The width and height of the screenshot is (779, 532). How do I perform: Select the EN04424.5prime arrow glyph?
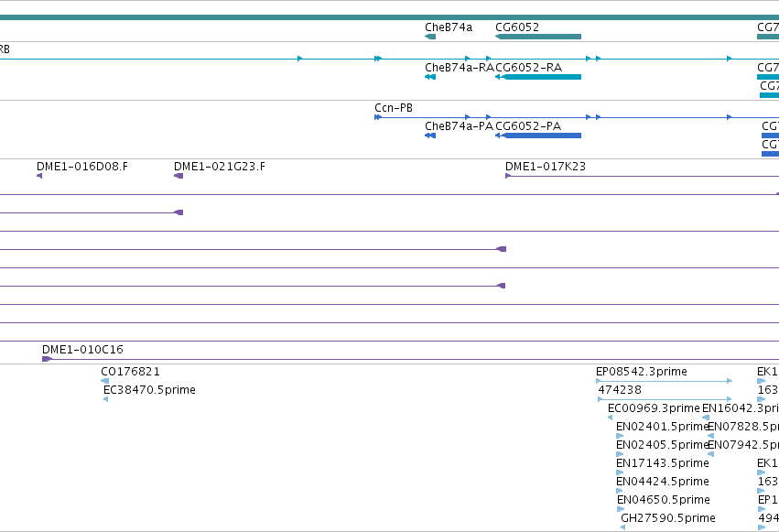(x=620, y=492)
